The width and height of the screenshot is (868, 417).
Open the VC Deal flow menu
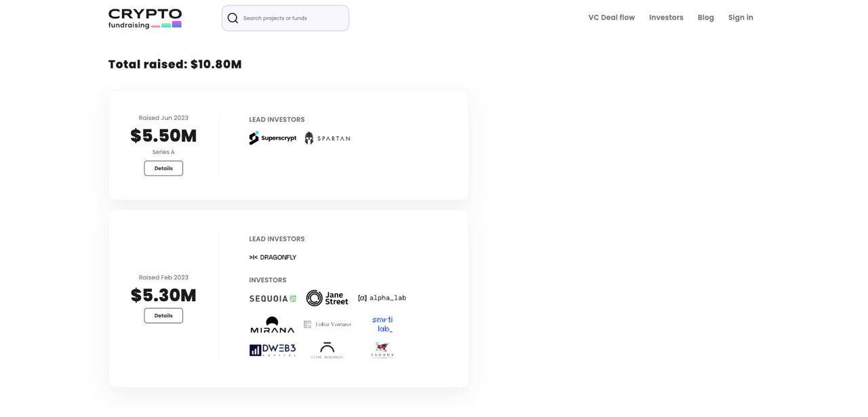[x=612, y=18]
